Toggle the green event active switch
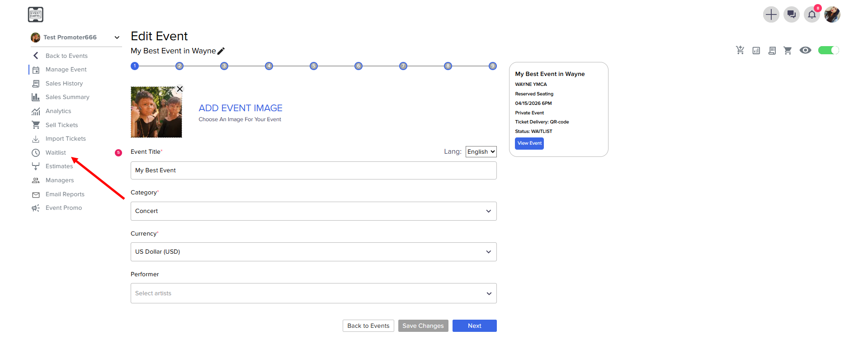Screen dimensions: 868x340 coord(829,50)
